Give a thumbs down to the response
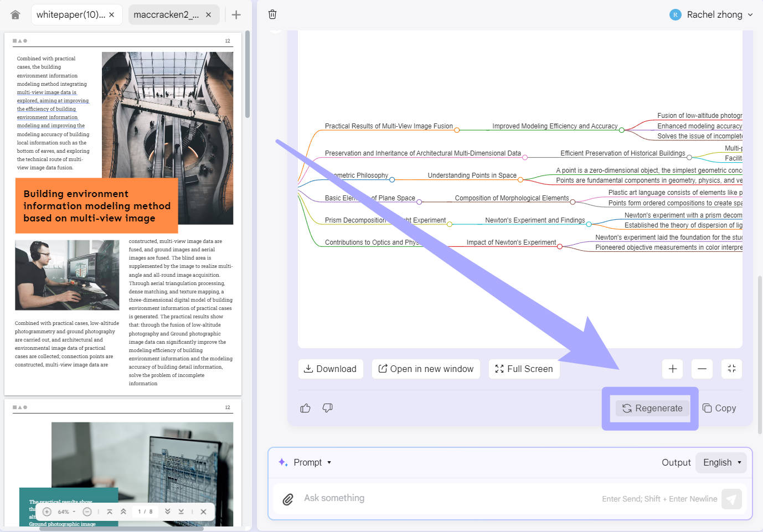This screenshot has width=763, height=532. pos(327,408)
